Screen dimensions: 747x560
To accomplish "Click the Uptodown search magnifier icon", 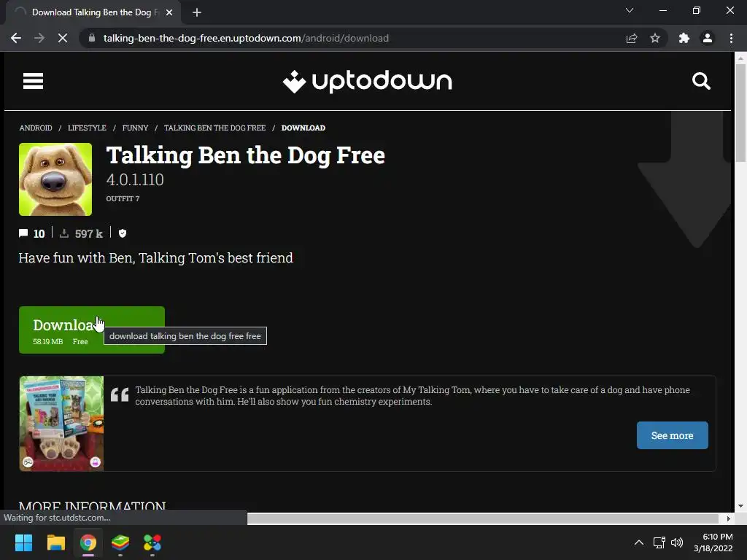I will [x=701, y=81].
